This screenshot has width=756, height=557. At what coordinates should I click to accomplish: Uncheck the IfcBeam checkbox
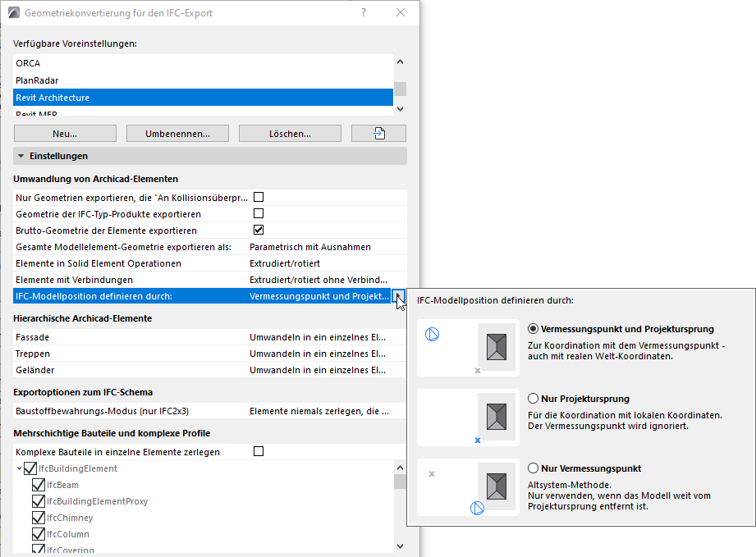coord(39,485)
